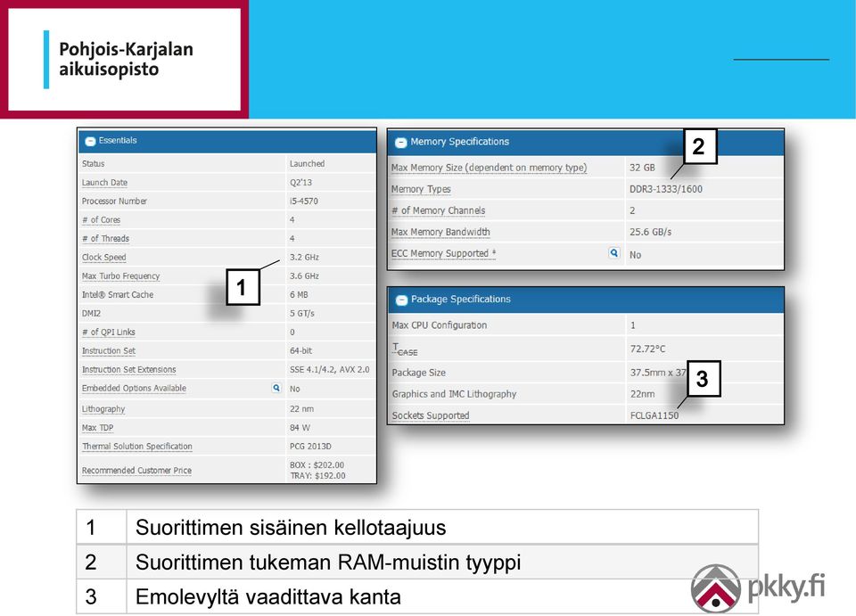This screenshot has width=856, height=616.
Task: Open the ECC Memory Supported link
Action: coord(443,254)
